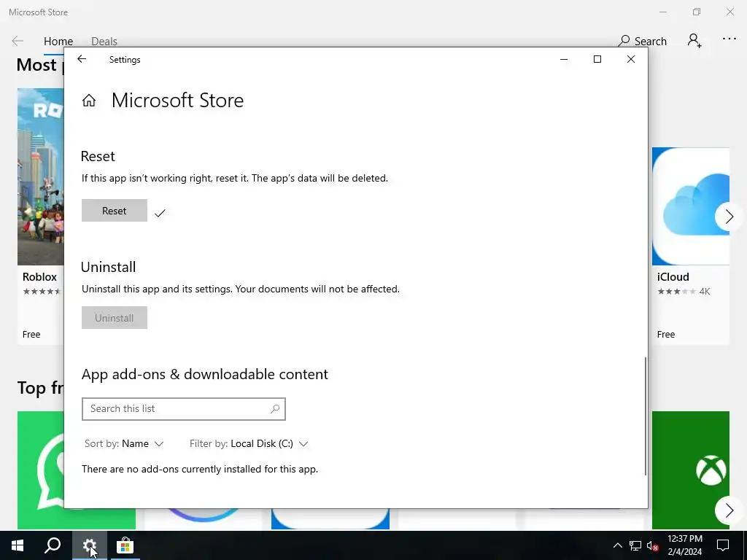Open the Filter by Local Disk (C:) dropdown
Screen dimensions: 747x560
(x=249, y=444)
